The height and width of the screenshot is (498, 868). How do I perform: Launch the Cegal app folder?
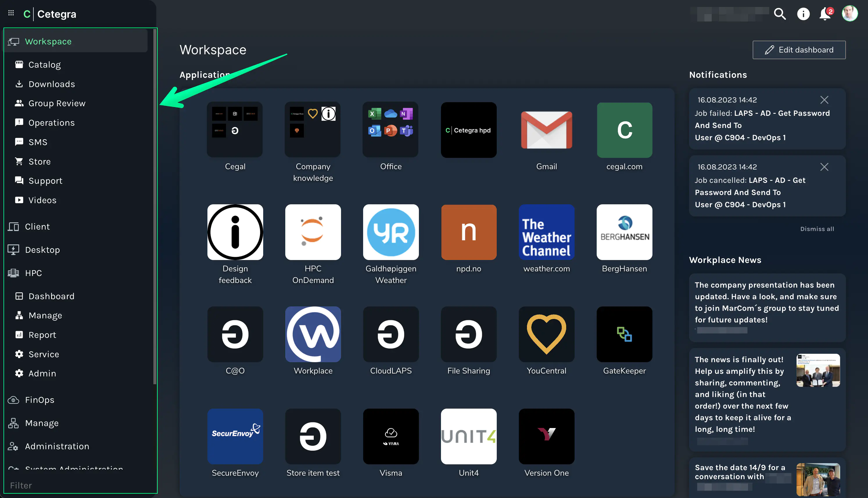click(235, 130)
